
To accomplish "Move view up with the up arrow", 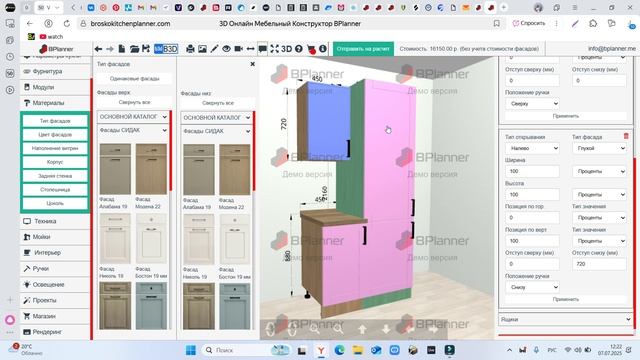I will [362, 329].
